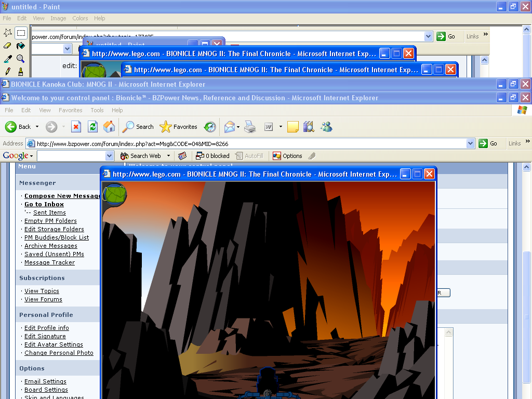Click the Research books icon
The width and height of the screenshot is (532, 399).
(309, 127)
